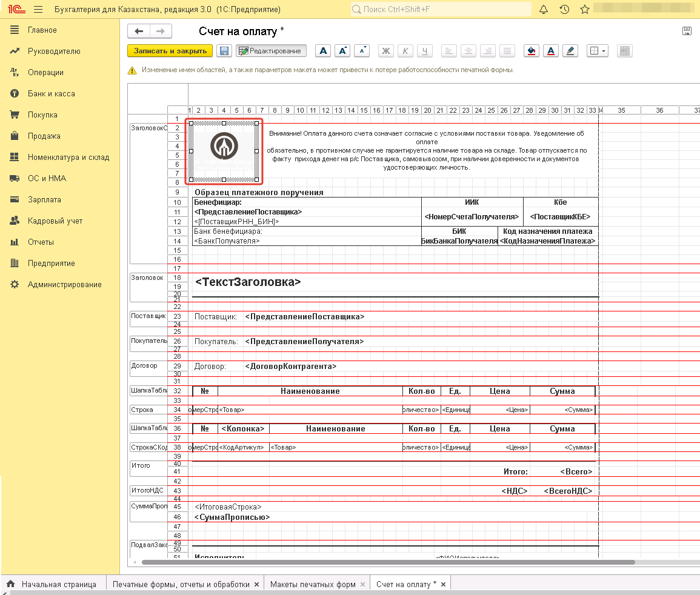Toggle bold (Ж) formatting
The height and width of the screenshot is (595, 700).
point(385,51)
